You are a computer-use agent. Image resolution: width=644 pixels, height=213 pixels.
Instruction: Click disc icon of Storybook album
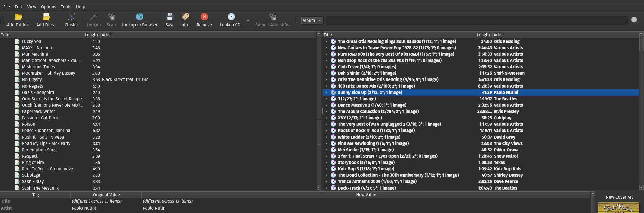(x=333, y=162)
